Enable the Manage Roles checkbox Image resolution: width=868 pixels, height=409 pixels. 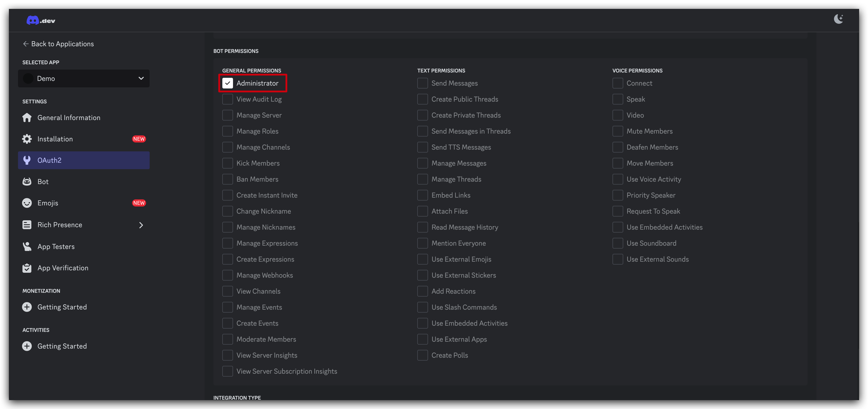[228, 131]
